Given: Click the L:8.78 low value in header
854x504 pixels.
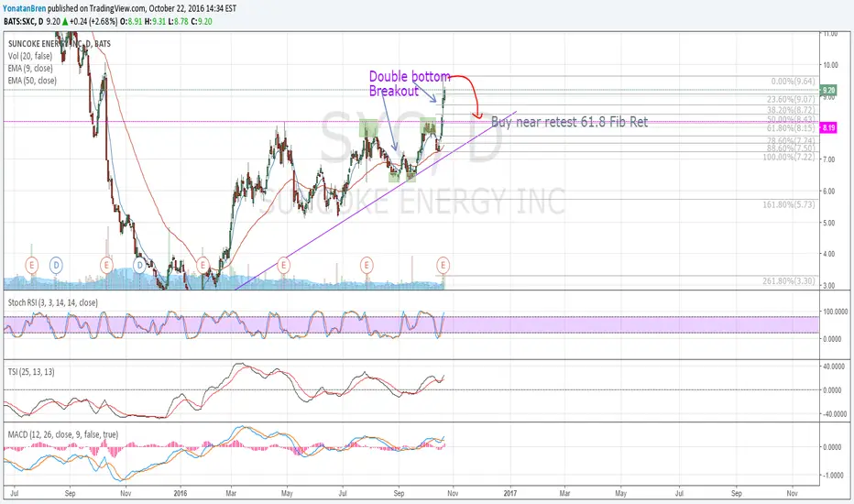Looking at the screenshot, I should pos(178,22).
